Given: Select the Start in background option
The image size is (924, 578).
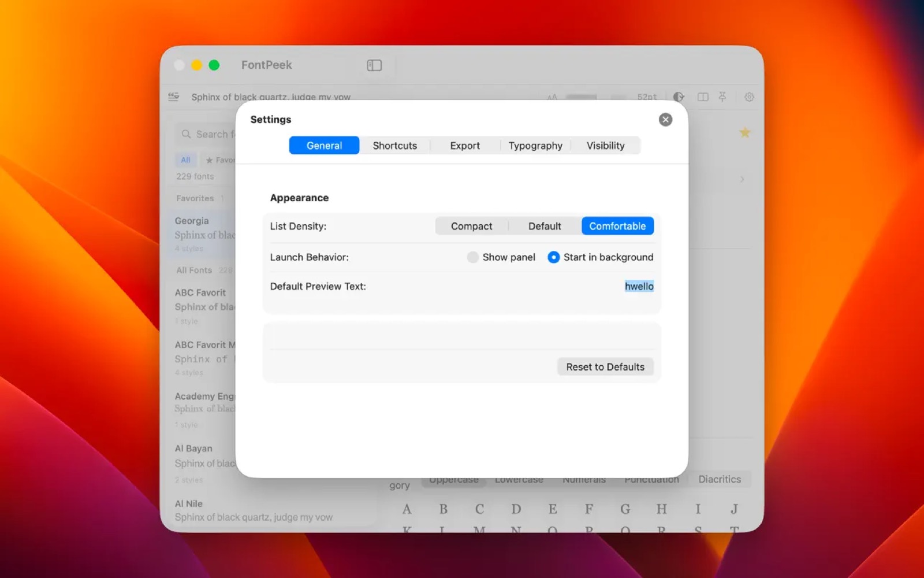Looking at the screenshot, I should coord(553,257).
